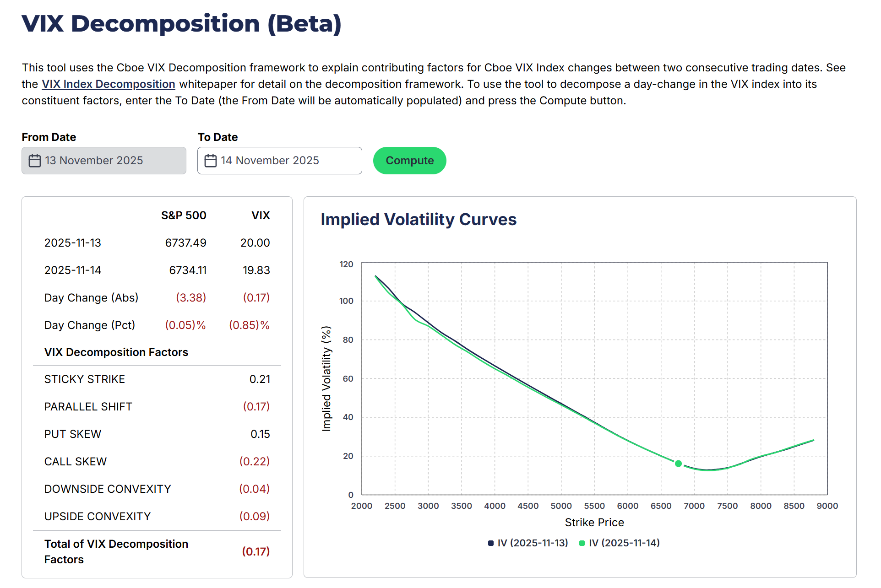The height and width of the screenshot is (588, 881).
Task: Toggle the IV (2025-11-13) legend label
Action: pyautogui.click(x=533, y=543)
